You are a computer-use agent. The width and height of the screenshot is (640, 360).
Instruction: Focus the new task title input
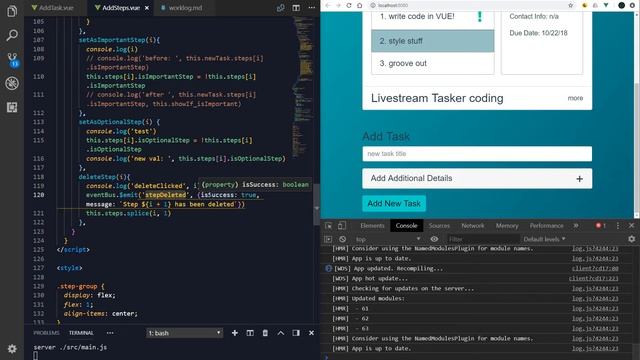[x=477, y=154]
